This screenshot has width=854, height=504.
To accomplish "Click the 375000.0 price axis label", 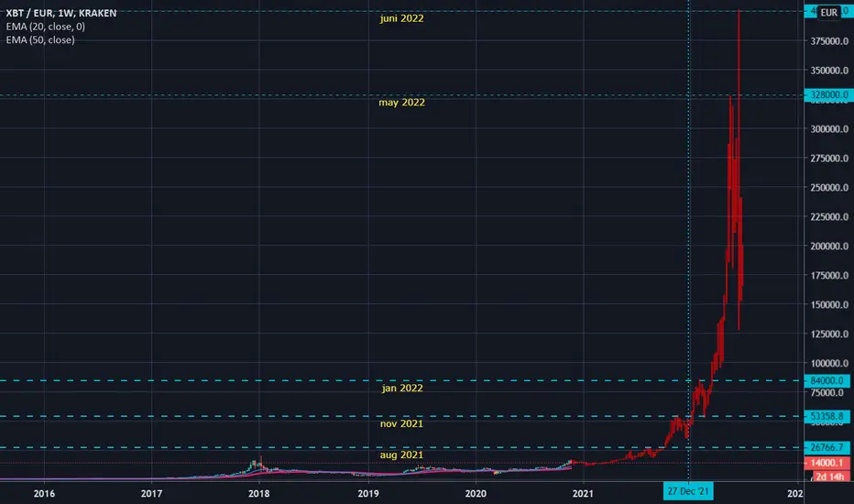I will [829, 41].
